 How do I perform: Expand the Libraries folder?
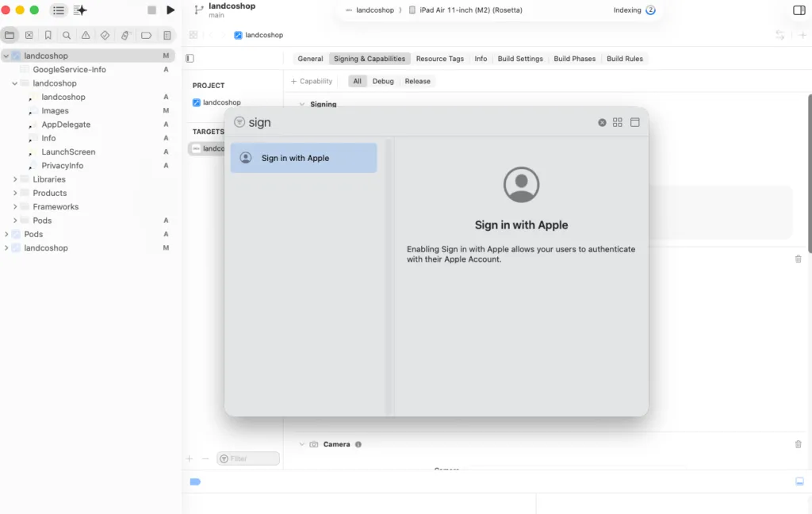(x=15, y=179)
